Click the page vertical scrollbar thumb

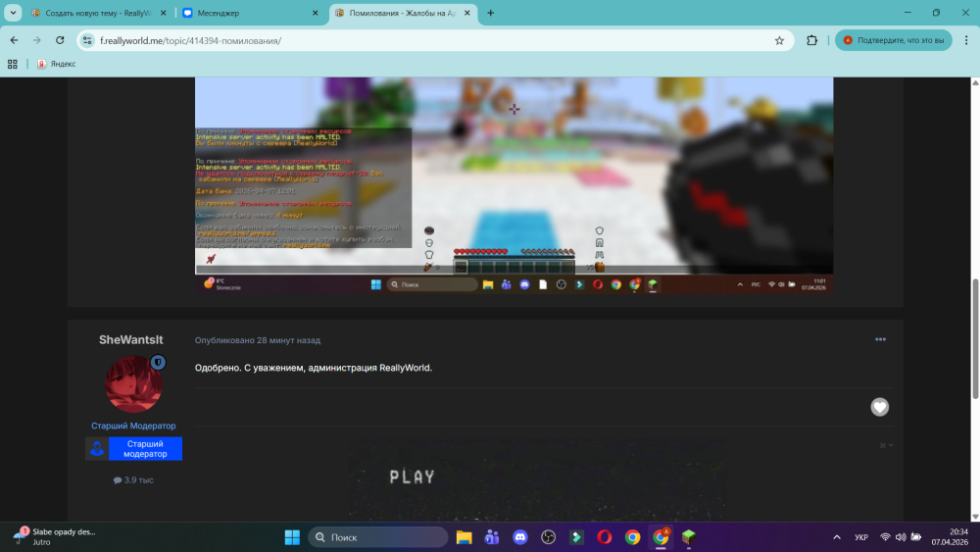(x=974, y=337)
